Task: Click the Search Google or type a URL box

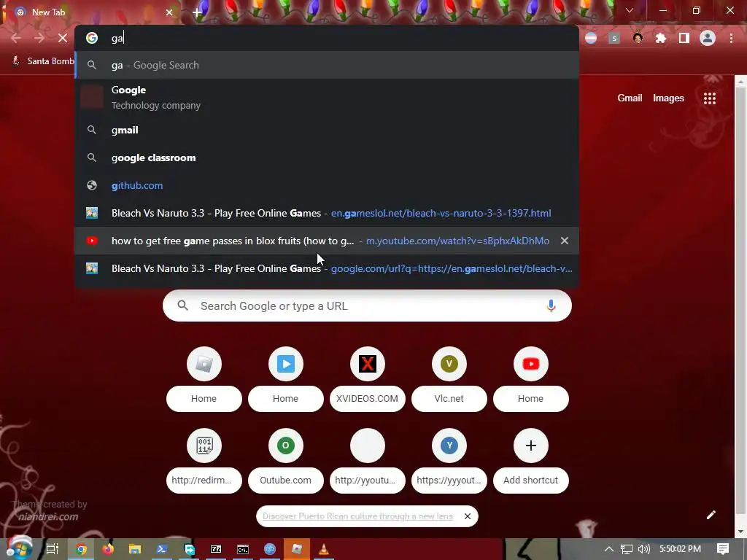Action: point(367,306)
